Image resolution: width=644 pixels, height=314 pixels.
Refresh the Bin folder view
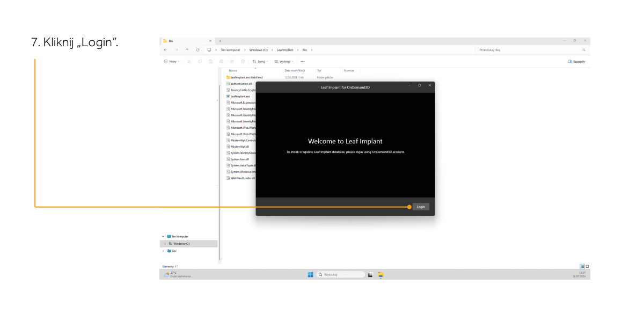point(197,50)
